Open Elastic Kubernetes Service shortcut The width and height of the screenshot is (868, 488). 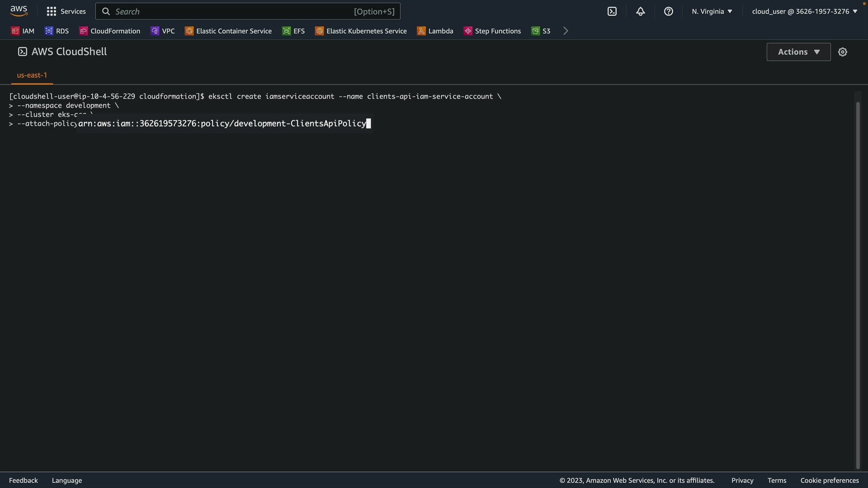pyautogui.click(x=361, y=31)
